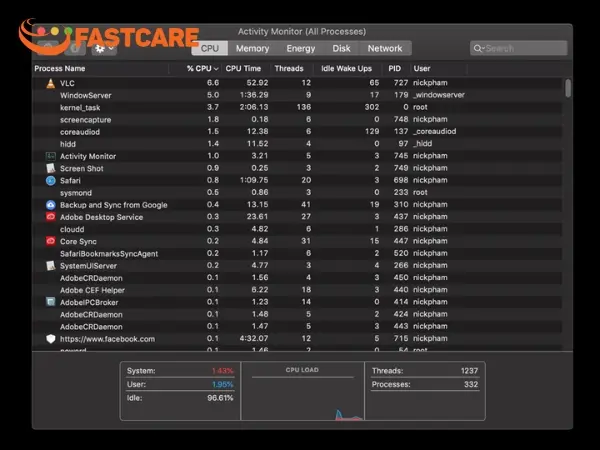Select the WindowServer process row
This screenshot has height=450, width=600.
[298, 95]
